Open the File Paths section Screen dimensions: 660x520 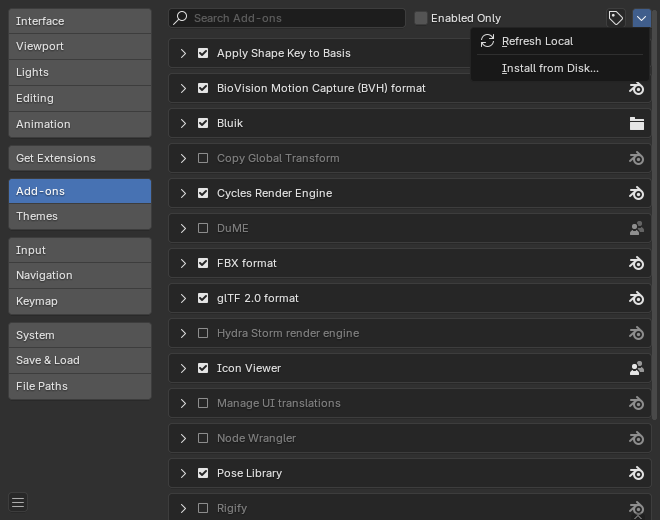[80, 386]
